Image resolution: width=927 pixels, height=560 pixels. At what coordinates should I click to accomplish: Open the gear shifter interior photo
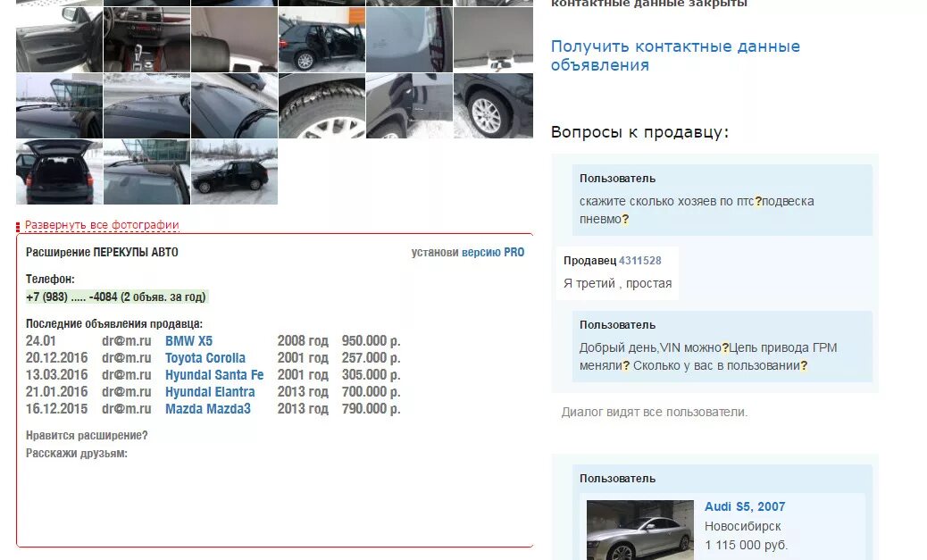(146, 39)
